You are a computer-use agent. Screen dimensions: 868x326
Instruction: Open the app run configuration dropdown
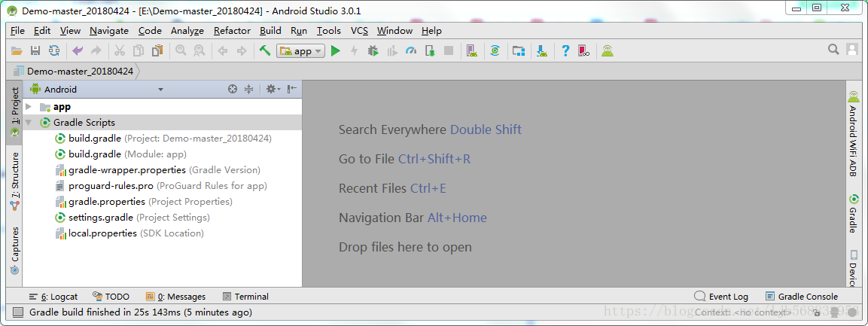(x=300, y=51)
